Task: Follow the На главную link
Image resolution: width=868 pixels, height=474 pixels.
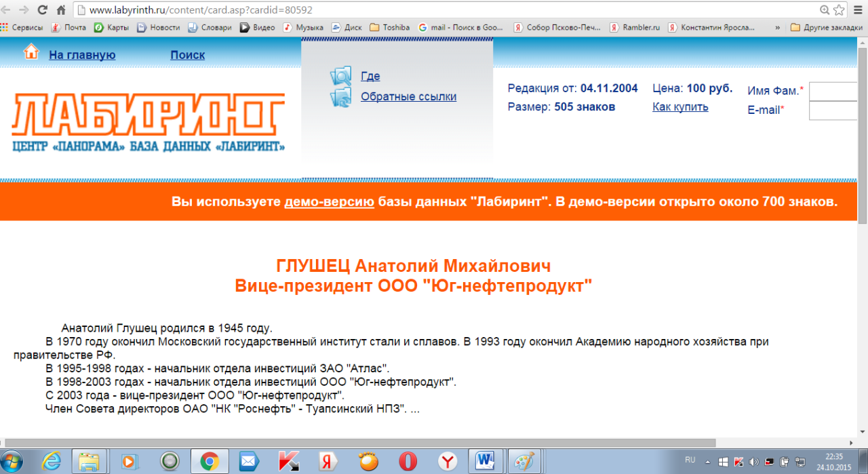Action: point(82,55)
